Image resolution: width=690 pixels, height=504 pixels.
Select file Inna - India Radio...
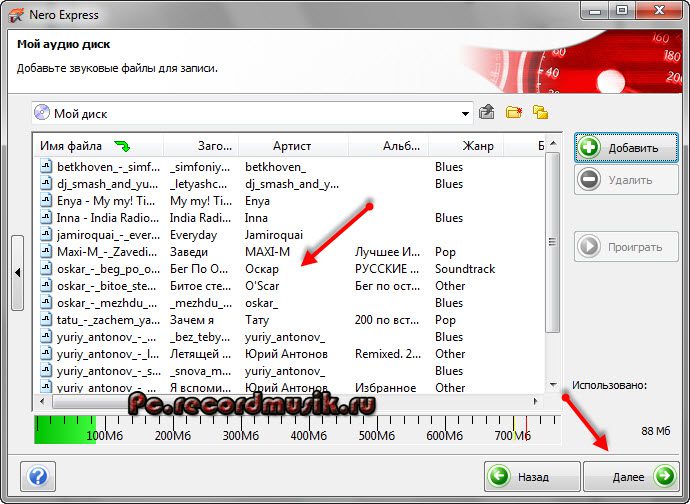[x=108, y=218]
